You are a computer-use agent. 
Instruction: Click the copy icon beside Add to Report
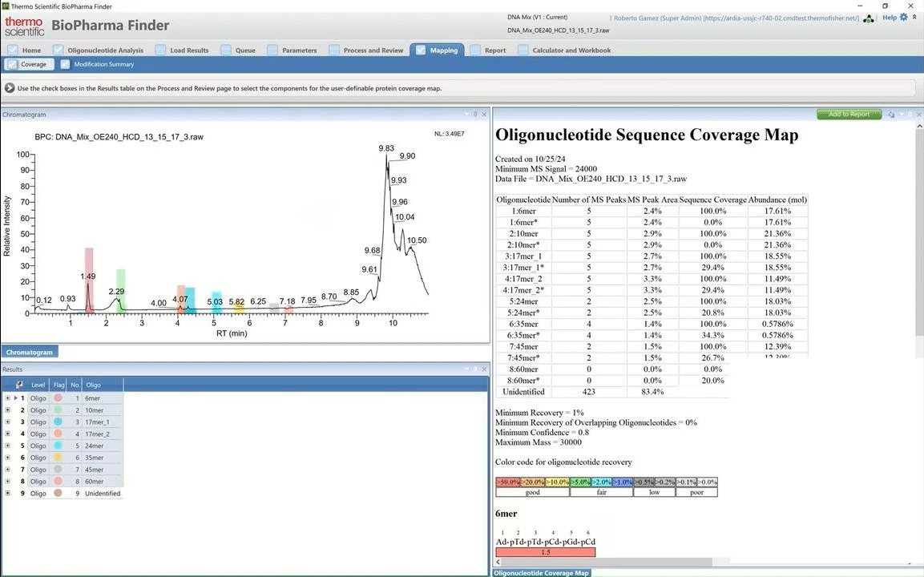891,115
